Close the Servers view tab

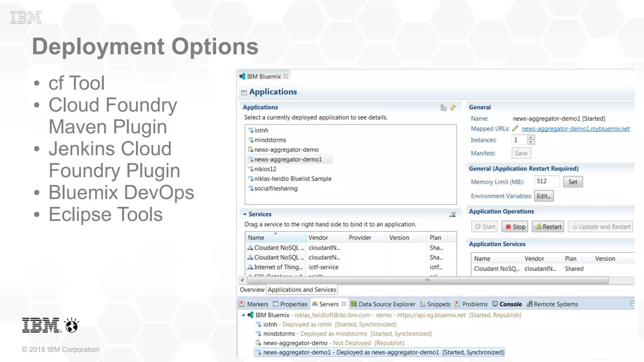[344, 304]
